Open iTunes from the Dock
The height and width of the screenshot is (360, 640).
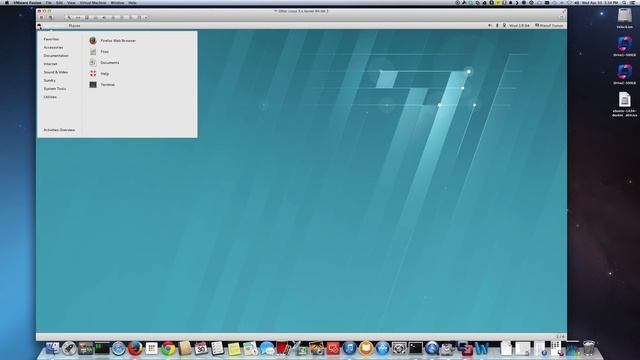[x=349, y=348]
